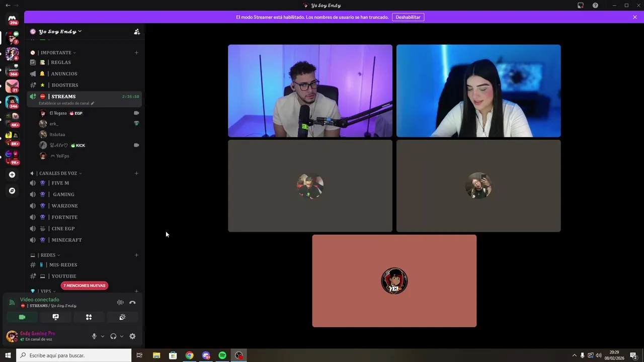The width and height of the screenshot is (644, 362).
Task: Add a new server with plus icon
Action: (12, 174)
